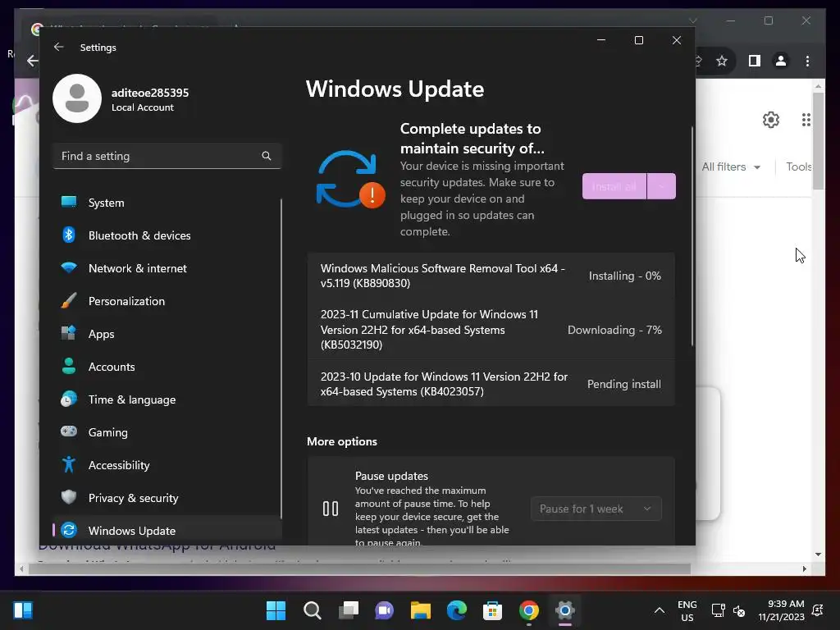Screen dimensions: 840x630
Task: Click the Malicious Software Removal Tool update entry
Action: click(x=491, y=276)
